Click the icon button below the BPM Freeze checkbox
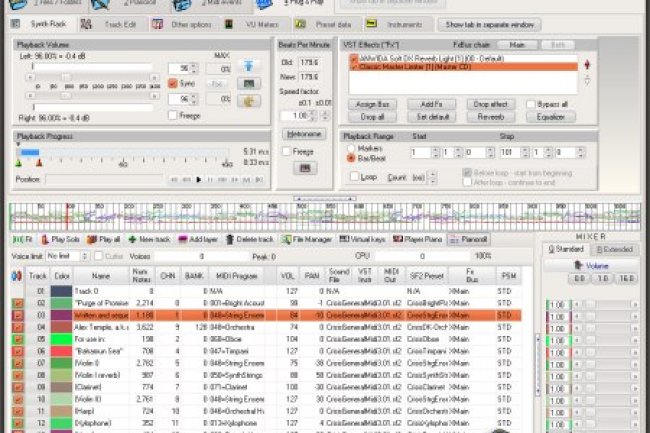 [x=305, y=168]
